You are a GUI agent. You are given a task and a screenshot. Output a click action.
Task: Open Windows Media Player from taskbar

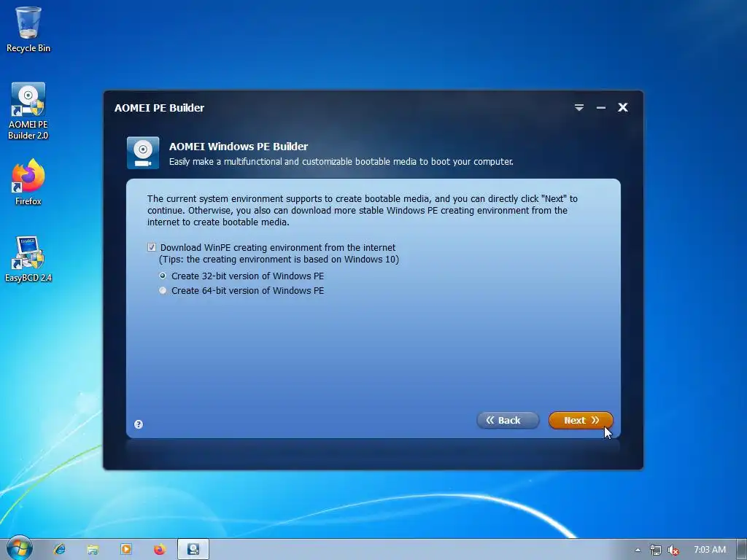point(126,550)
